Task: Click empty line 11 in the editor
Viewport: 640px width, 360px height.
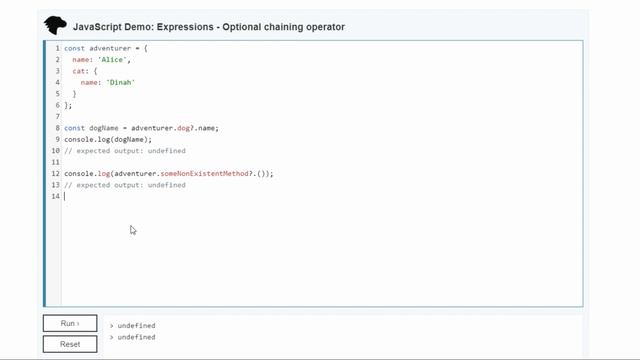Action: pos(322,162)
